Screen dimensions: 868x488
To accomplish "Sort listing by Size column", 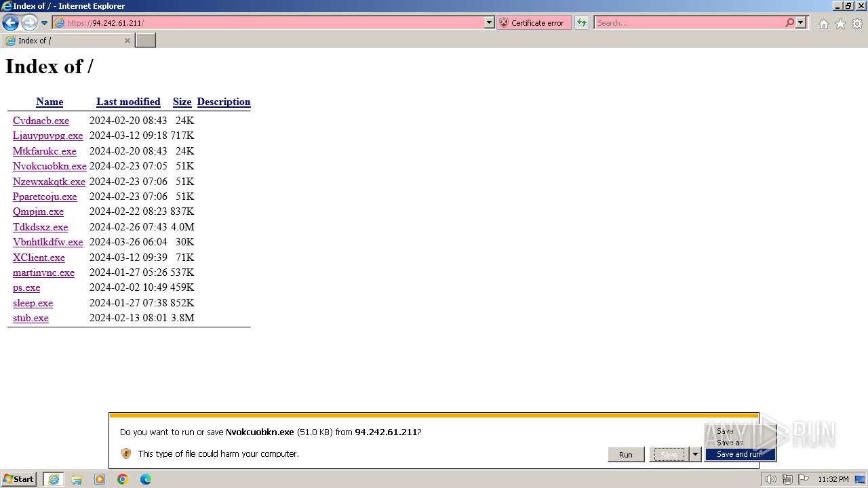I will 182,102.
